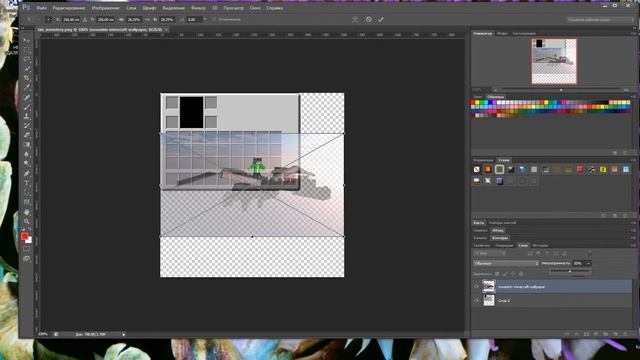This screenshot has width=640, height=360.
Task: Click the minecraft wallpaper layer thumbnail
Action: pyautogui.click(x=489, y=286)
